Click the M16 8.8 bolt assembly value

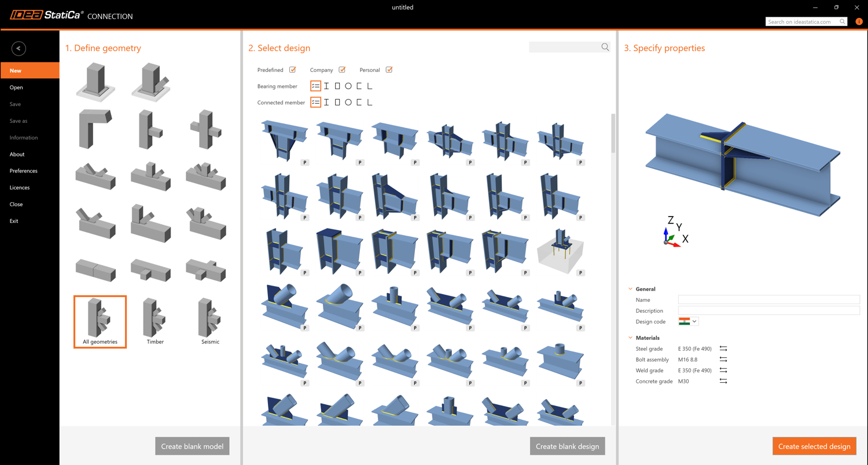pos(687,360)
